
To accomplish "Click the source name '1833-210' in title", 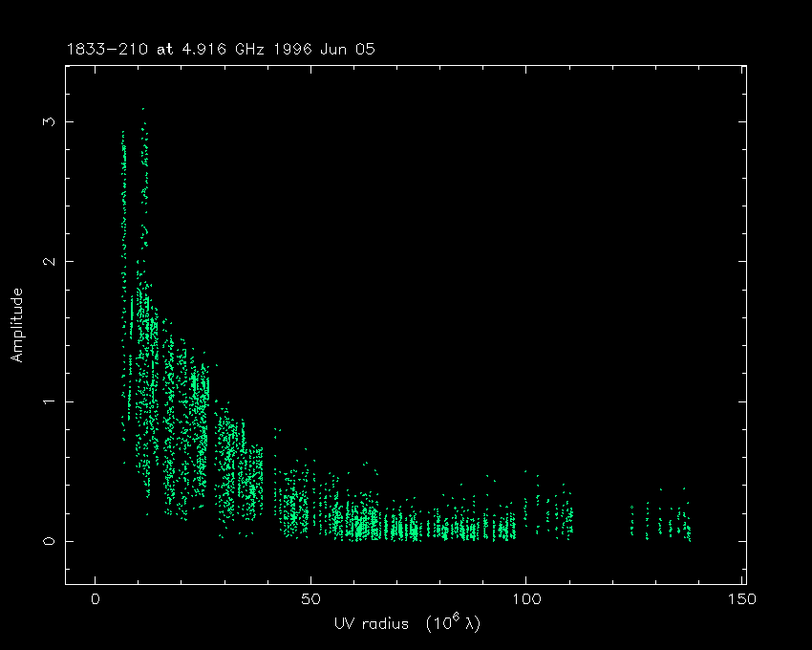I will pyautogui.click(x=103, y=48).
